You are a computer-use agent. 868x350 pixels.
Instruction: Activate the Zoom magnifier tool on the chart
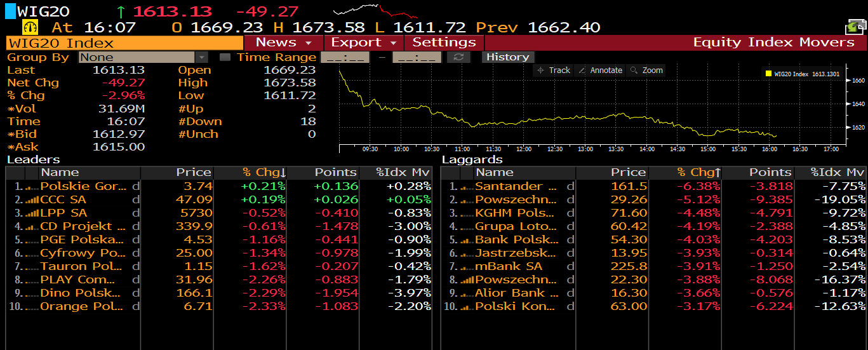click(x=646, y=71)
